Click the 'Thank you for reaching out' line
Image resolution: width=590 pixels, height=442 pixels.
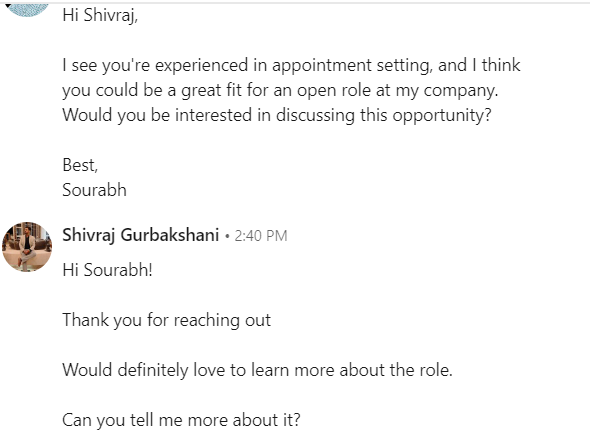point(167,320)
